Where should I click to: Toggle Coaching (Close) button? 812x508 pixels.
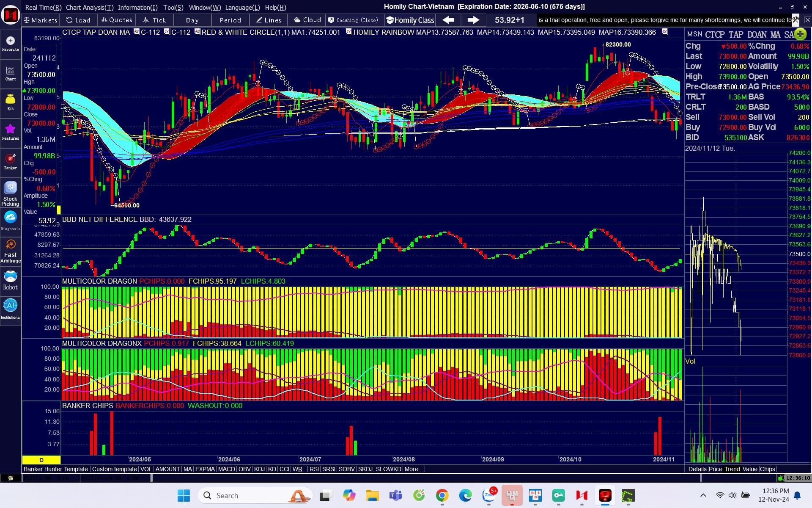pyautogui.click(x=353, y=20)
